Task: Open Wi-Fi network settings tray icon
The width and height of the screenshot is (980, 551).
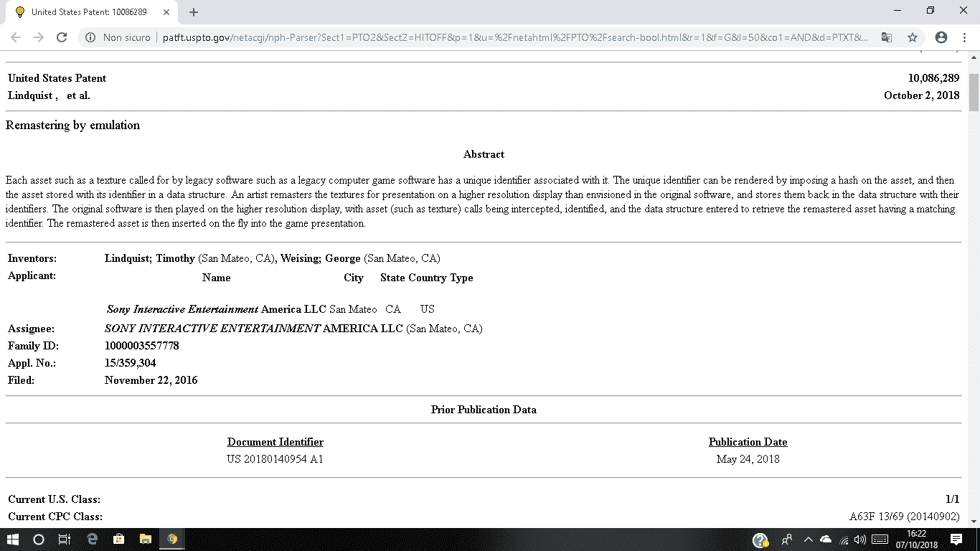Action: tap(844, 540)
